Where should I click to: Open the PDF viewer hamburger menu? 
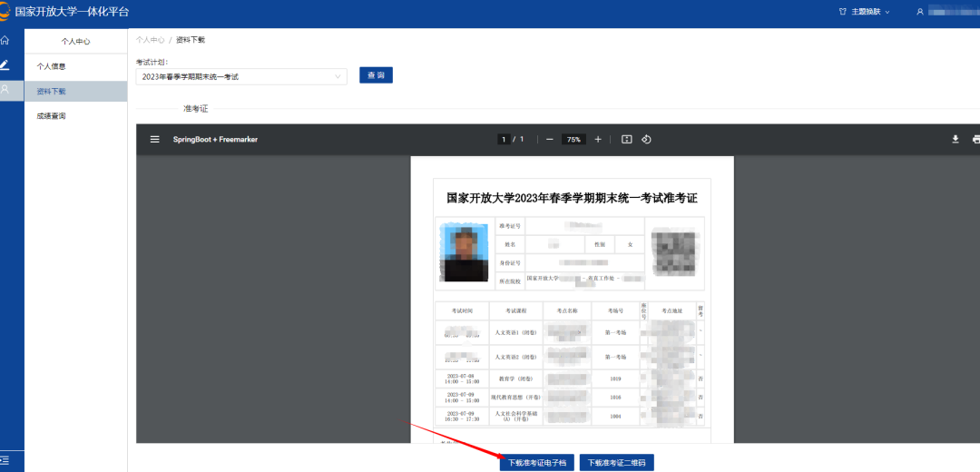[155, 140]
